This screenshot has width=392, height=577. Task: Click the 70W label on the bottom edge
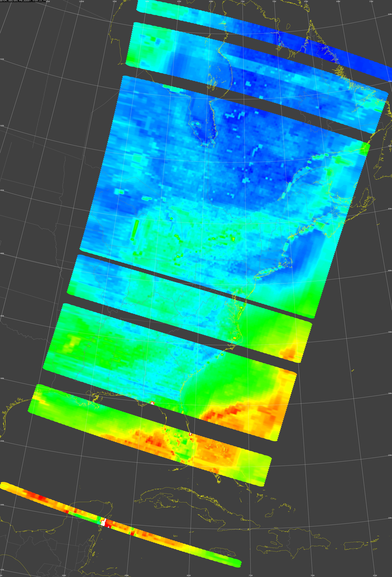point(312,575)
